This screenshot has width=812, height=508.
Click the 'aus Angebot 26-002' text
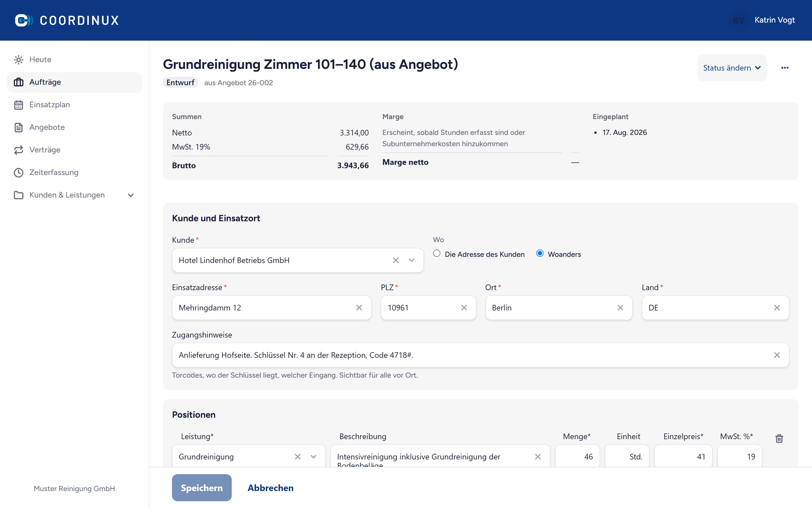click(x=238, y=83)
